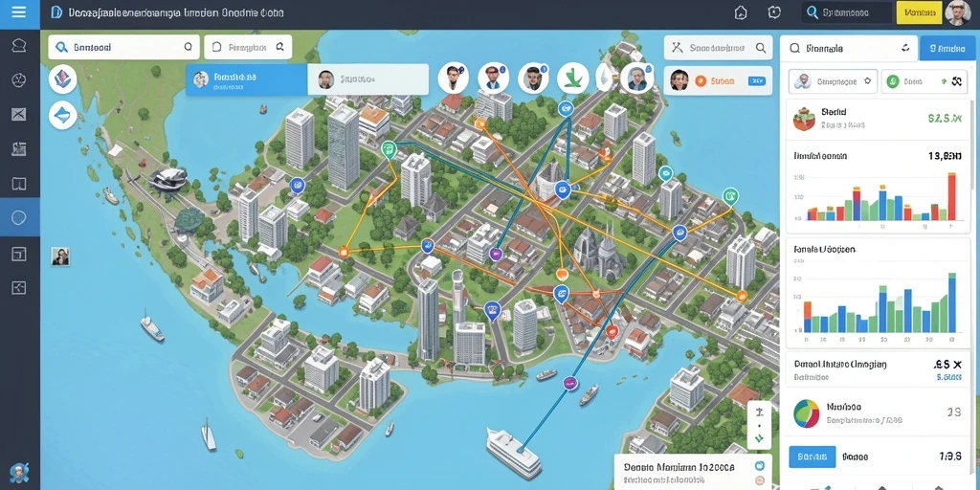
Task: Close the card with X above pie chart
Action: coord(957,364)
